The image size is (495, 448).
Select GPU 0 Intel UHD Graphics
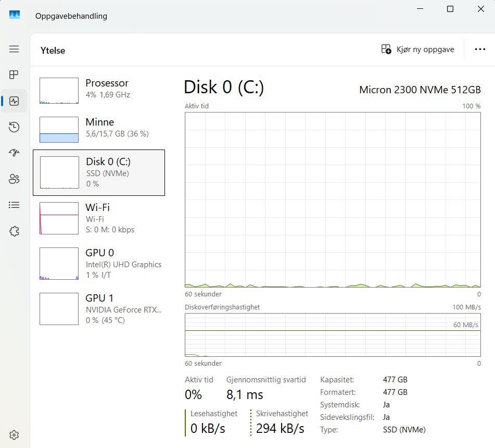[99, 264]
